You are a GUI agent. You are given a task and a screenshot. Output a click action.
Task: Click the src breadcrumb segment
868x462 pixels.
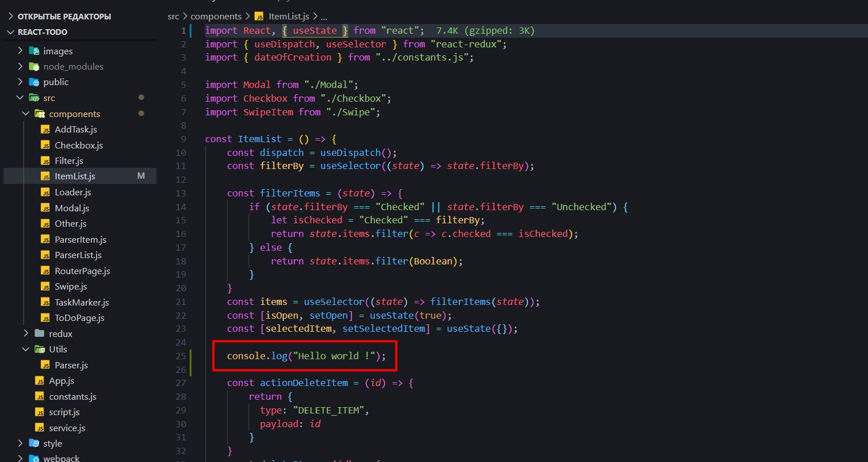(x=173, y=17)
